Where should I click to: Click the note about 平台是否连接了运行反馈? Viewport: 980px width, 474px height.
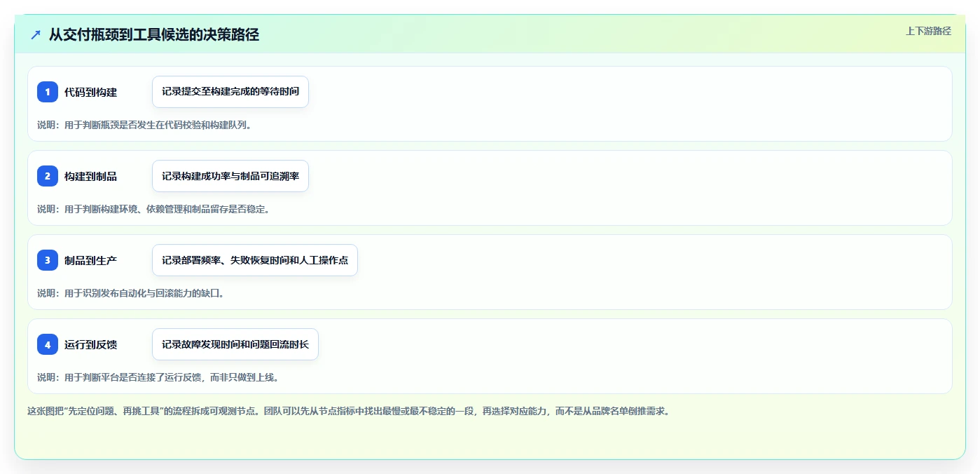pos(158,377)
